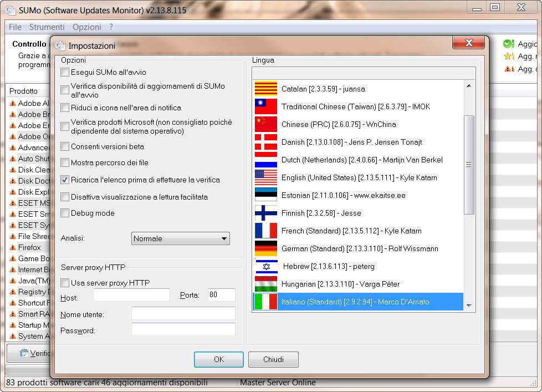Open the Opzioni menu
Viewport: 542px width, 392px height.
(87, 27)
